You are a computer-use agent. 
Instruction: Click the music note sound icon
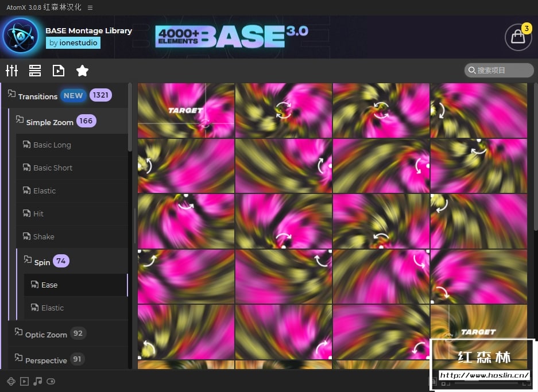tap(38, 381)
